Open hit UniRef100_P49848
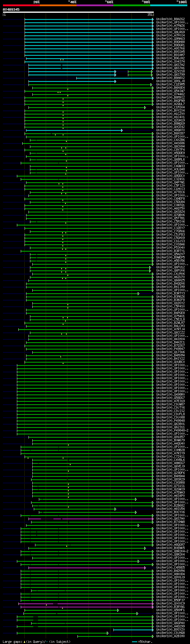The image size is (190, 644). tap(170, 421)
